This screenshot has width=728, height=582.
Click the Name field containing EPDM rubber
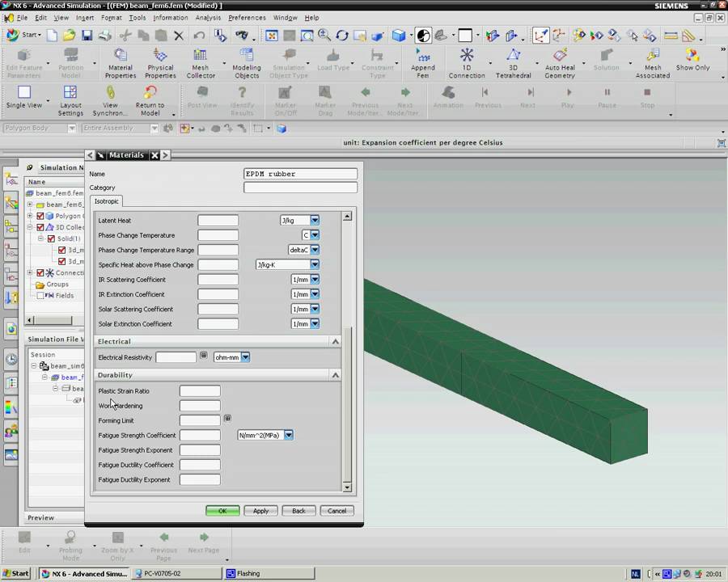pos(300,174)
